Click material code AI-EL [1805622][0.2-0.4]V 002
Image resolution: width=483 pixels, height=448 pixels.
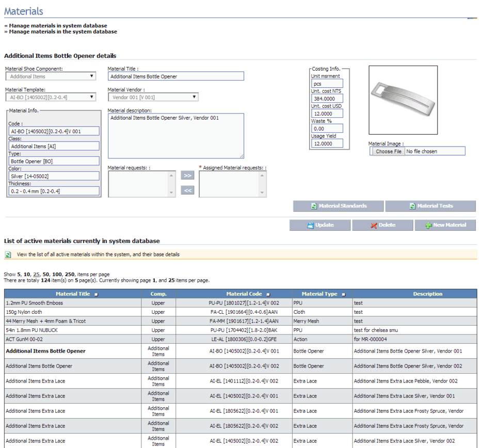point(244,426)
